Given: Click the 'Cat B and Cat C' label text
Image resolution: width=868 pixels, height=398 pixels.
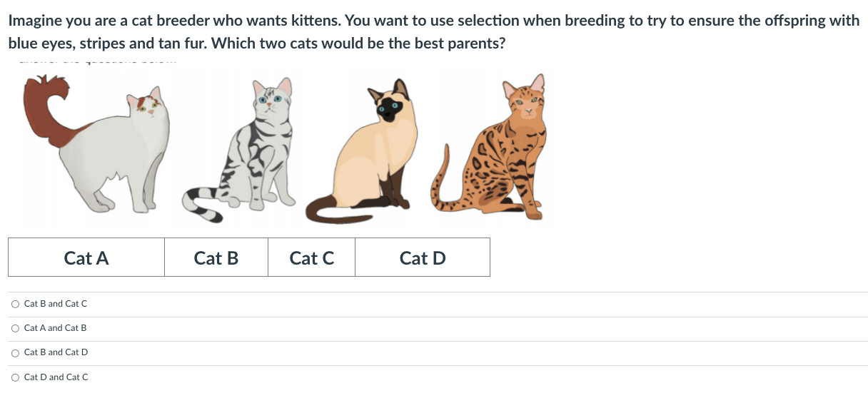Looking at the screenshot, I should point(56,304).
